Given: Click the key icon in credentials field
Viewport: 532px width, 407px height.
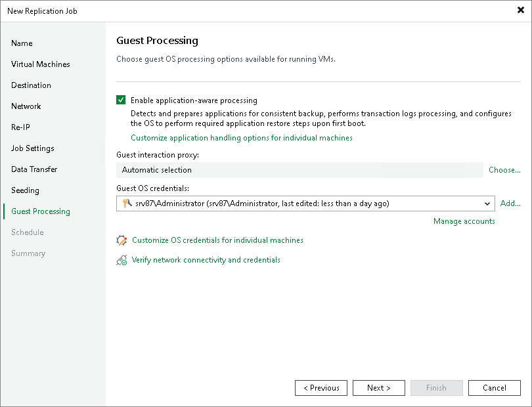Looking at the screenshot, I should [x=127, y=203].
